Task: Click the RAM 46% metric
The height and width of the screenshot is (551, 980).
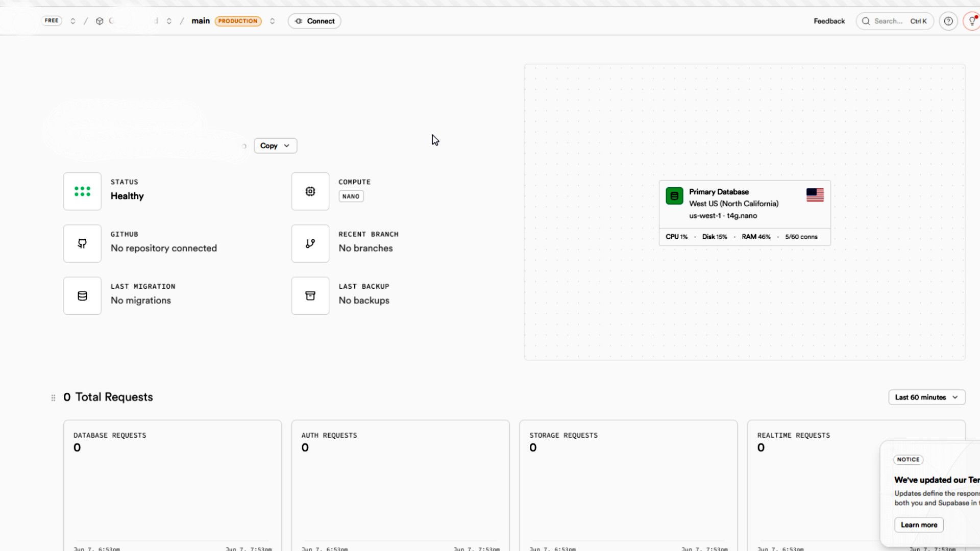Action: coord(756,237)
